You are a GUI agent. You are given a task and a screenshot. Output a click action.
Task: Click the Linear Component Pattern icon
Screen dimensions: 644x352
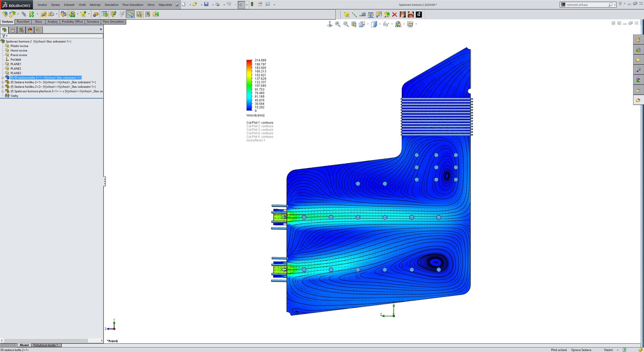tap(31, 14)
